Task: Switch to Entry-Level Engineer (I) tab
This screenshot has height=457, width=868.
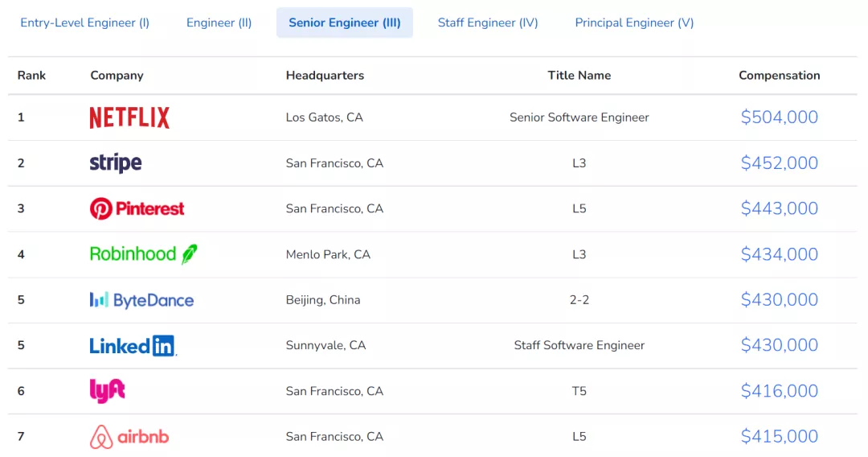Action: tap(84, 23)
